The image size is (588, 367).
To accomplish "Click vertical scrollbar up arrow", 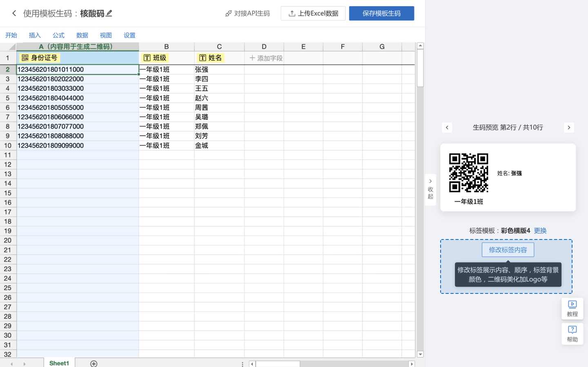I will tap(420, 46).
